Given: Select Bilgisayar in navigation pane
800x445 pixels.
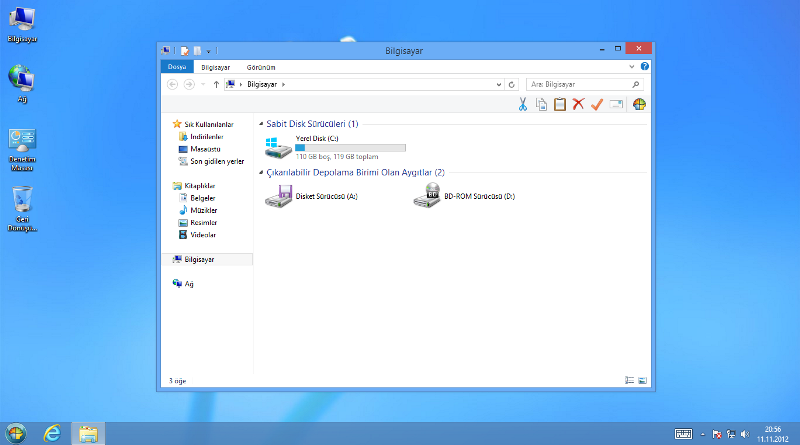Looking at the screenshot, I should tap(207, 259).
